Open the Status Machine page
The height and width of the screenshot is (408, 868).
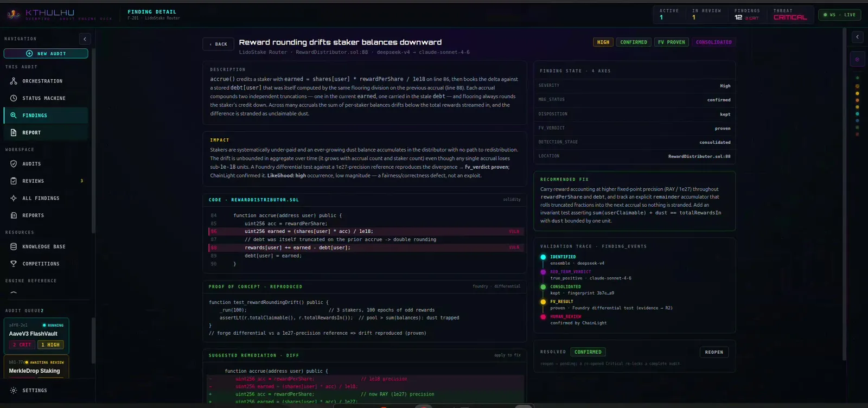46,98
